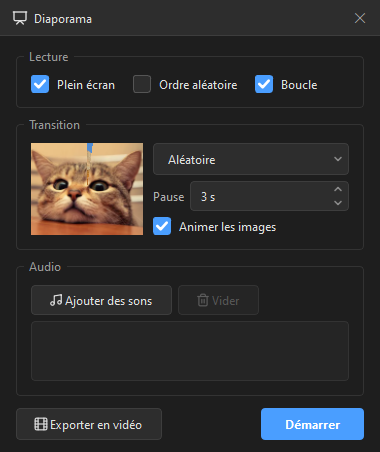Toggle Animer les images checkbox
This screenshot has width=380, height=452.
[162, 226]
